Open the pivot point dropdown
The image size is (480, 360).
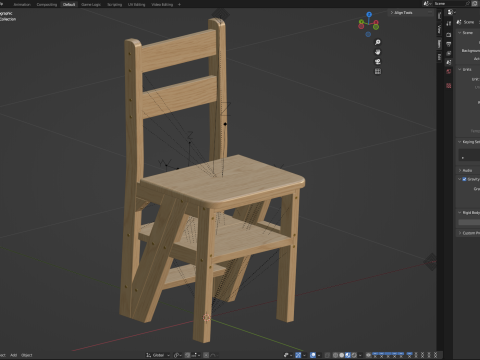178,355
